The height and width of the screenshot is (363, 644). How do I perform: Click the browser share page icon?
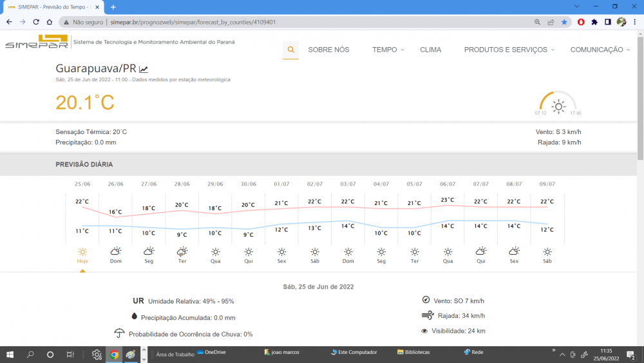pos(551,22)
